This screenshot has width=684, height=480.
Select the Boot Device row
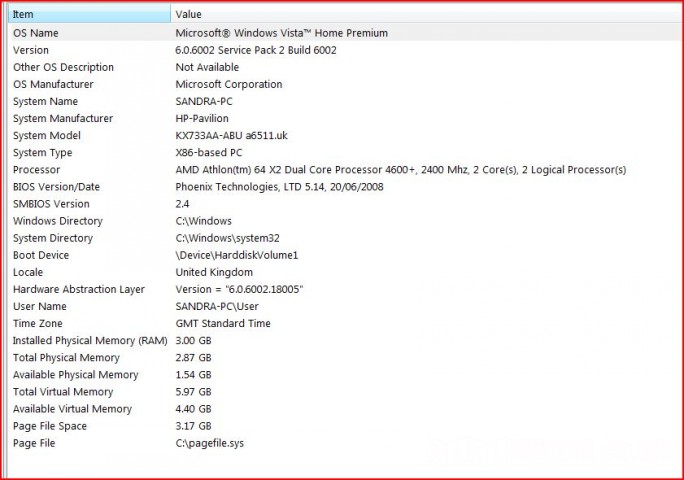[x=41, y=255]
